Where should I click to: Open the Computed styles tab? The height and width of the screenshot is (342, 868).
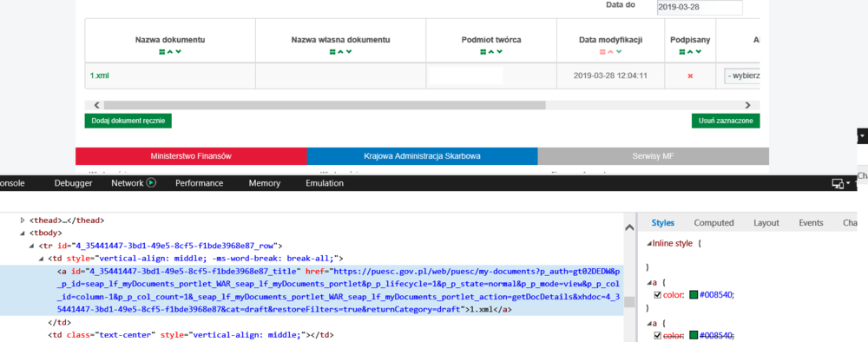713,223
